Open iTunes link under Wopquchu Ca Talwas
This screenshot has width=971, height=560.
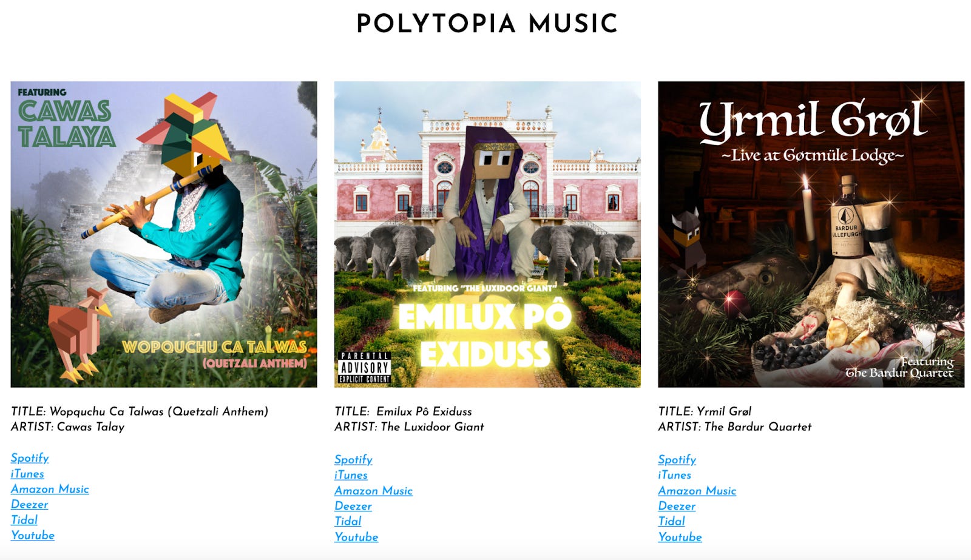pos(27,473)
